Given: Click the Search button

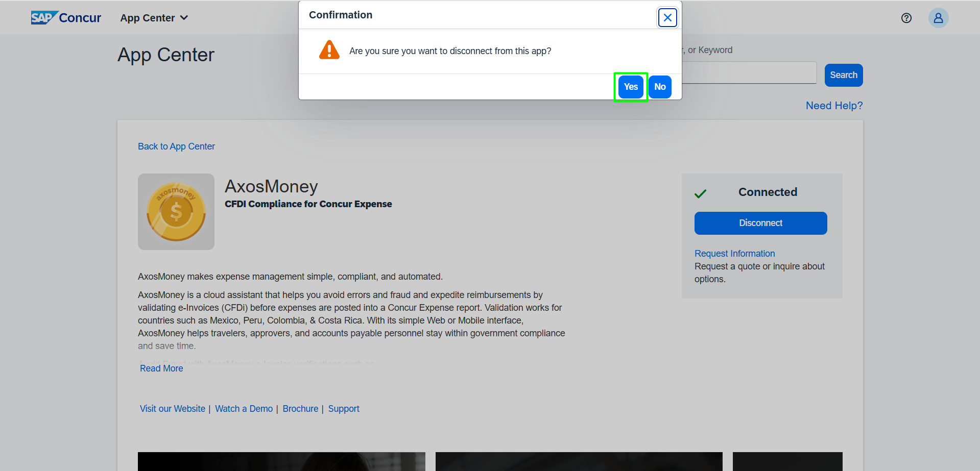Looking at the screenshot, I should click(843, 75).
